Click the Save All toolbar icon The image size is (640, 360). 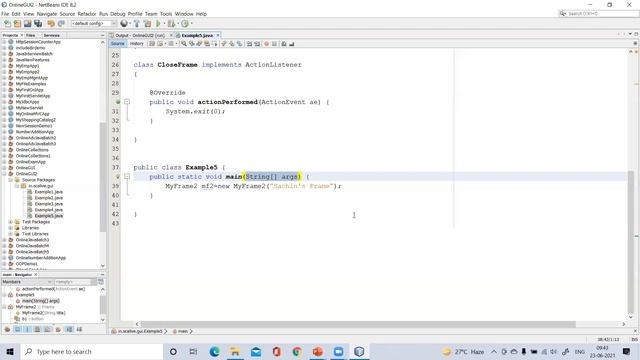(x=38, y=24)
